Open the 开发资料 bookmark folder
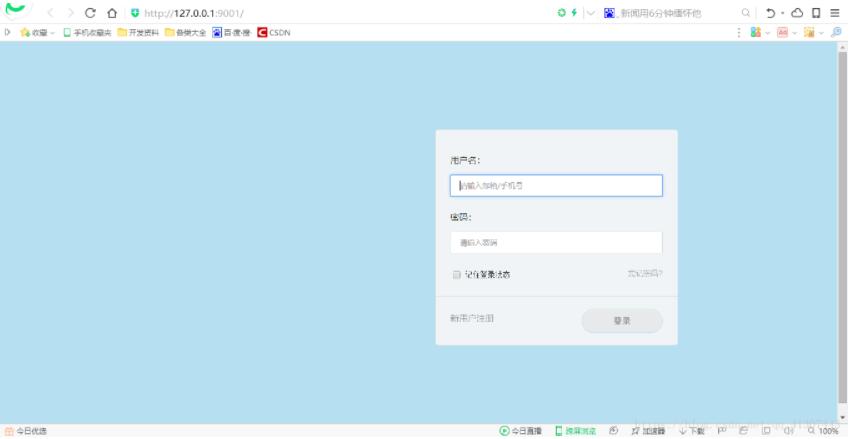Screen dimensions: 850x439 pos(138,32)
